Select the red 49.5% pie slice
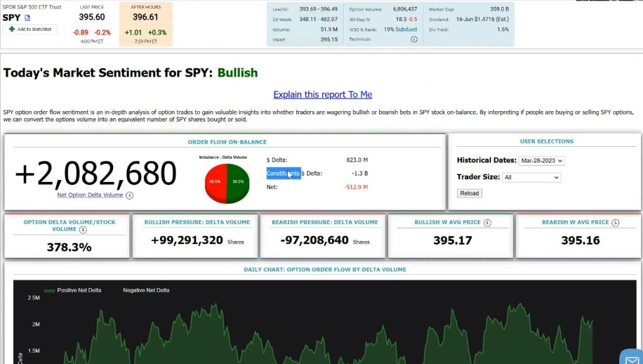Screen dimensions: 643x364 point(215,183)
